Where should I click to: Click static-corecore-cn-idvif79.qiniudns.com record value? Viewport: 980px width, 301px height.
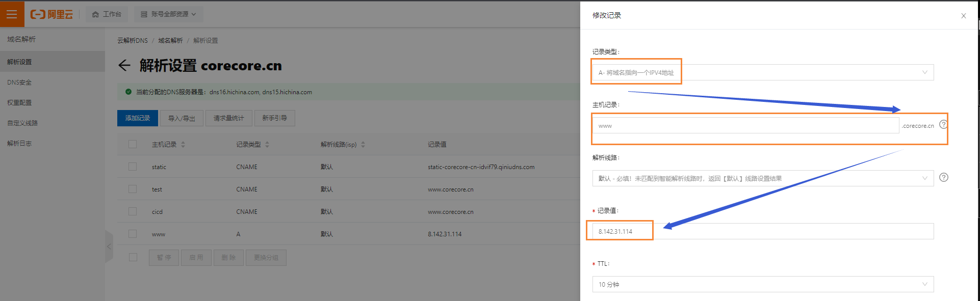[x=481, y=167]
